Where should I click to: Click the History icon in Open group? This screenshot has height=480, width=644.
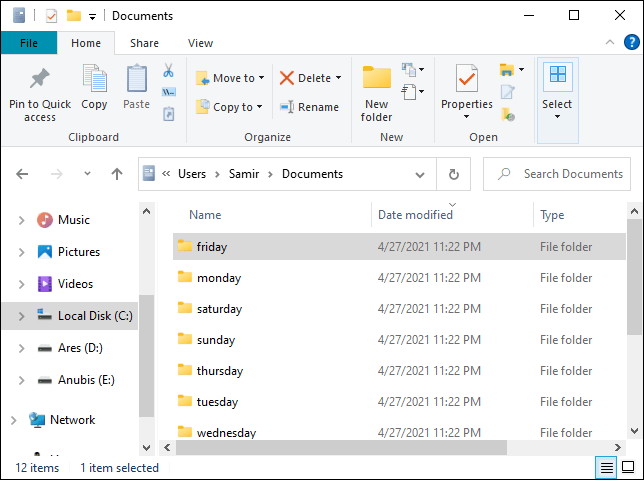coord(508,114)
